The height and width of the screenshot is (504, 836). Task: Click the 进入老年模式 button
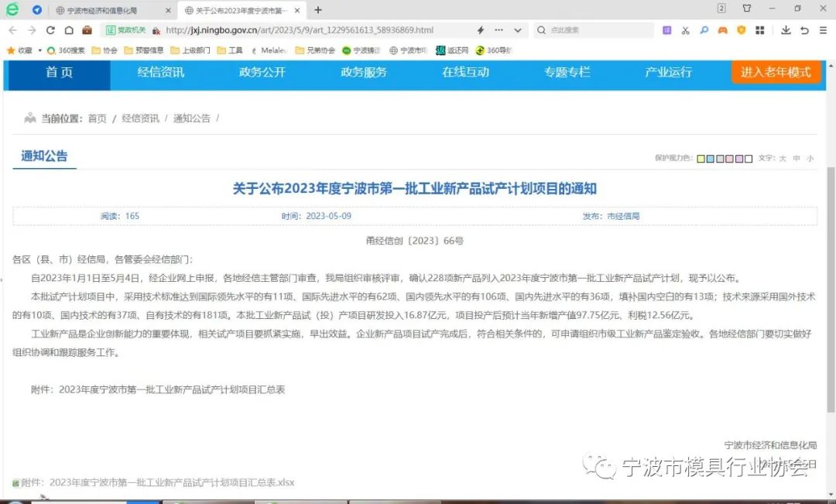point(776,72)
